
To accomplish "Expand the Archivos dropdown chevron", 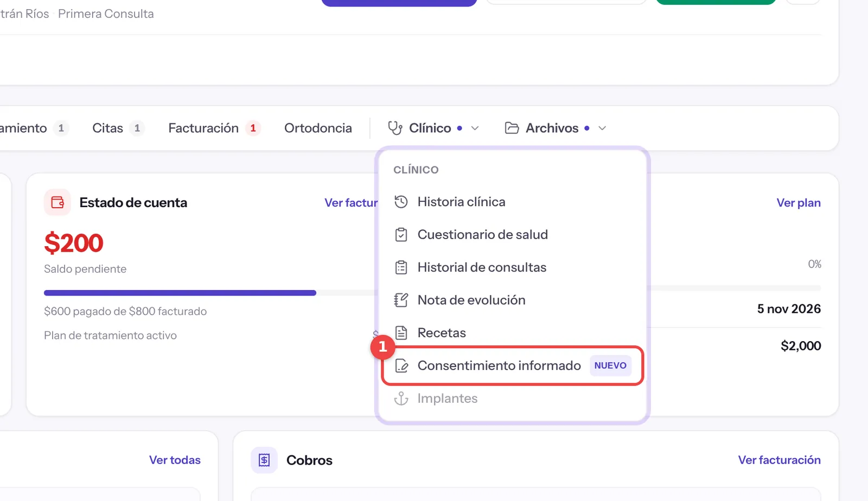I will coord(602,129).
